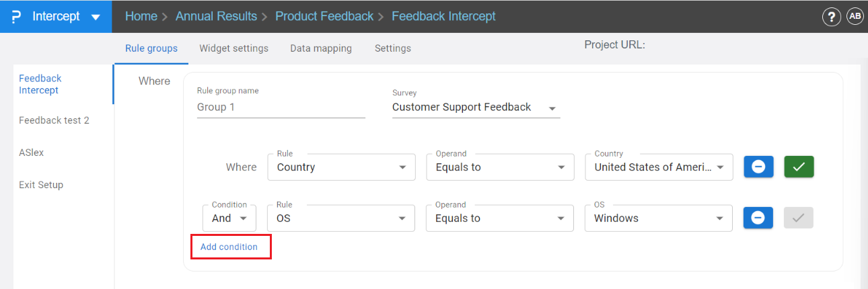Viewport: 868px width, 289px height.
Task: Switch to the Settings tab
Action: (393, 48)
